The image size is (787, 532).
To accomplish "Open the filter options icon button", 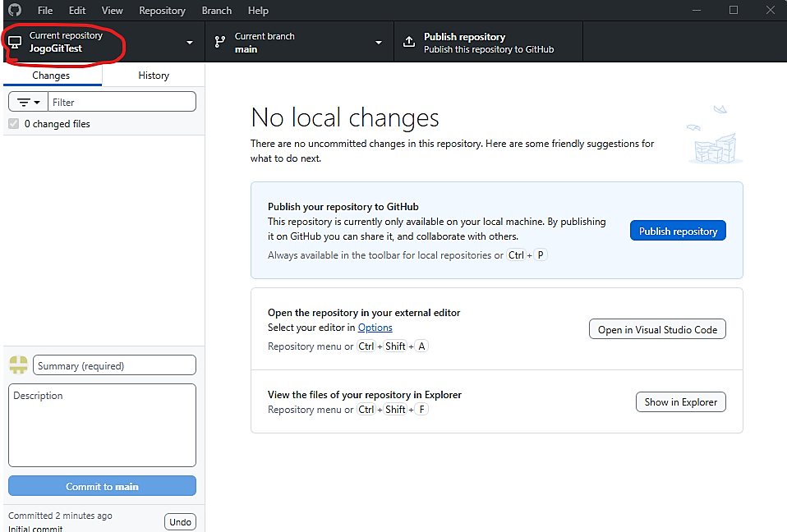I will (28, 102).
